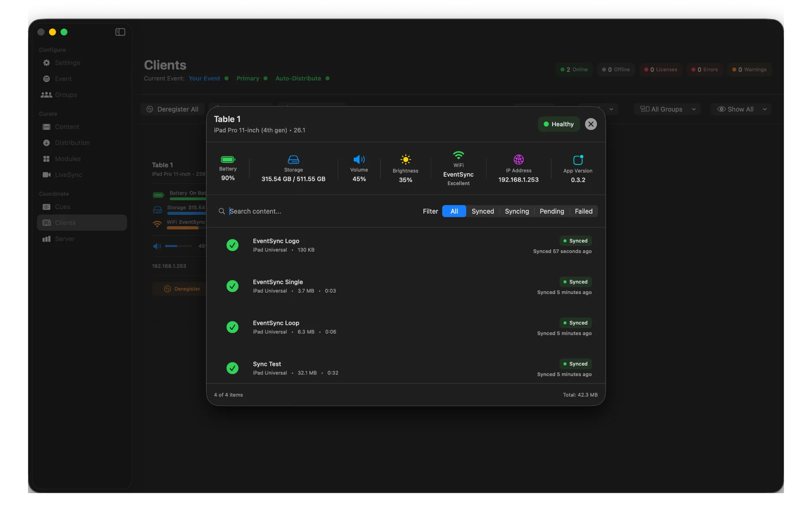Open the Modules section
Image resolution: width=812 pixels, height=530 pixels.
click(67, 159)
